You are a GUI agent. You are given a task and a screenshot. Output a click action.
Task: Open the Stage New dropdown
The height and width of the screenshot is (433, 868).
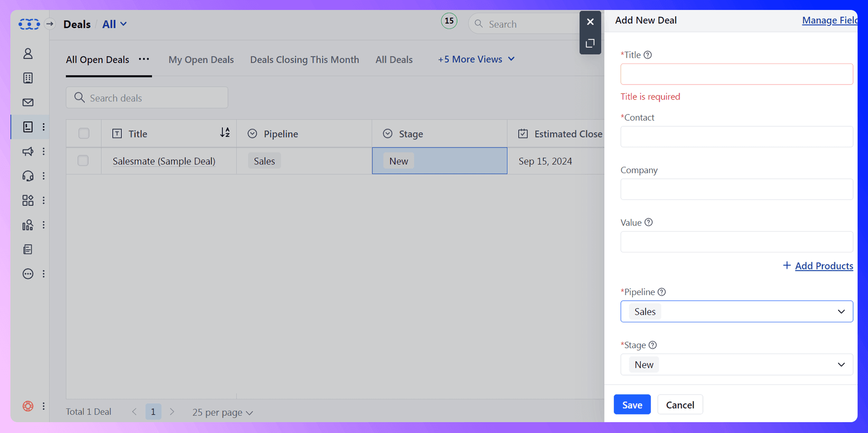click(736, 364)
